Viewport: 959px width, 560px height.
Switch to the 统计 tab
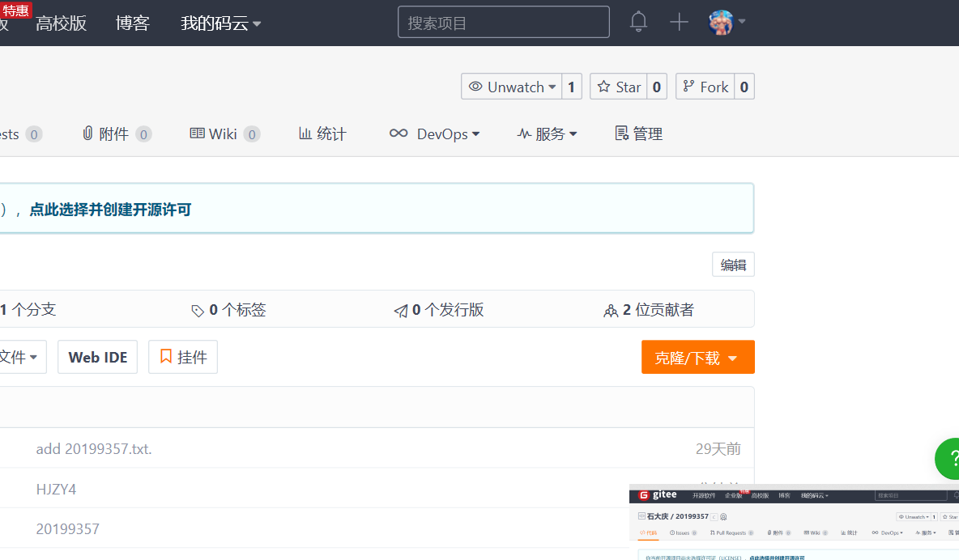[322, 134]
